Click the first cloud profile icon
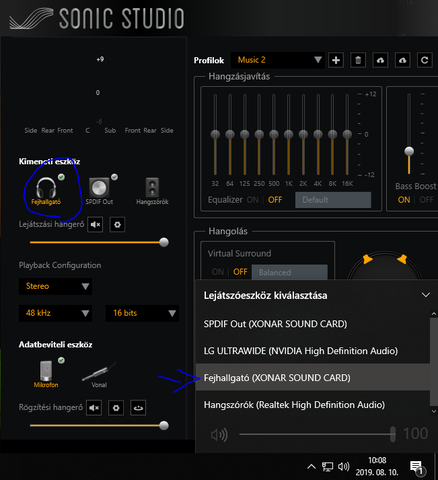 click(x=380, y=60)
